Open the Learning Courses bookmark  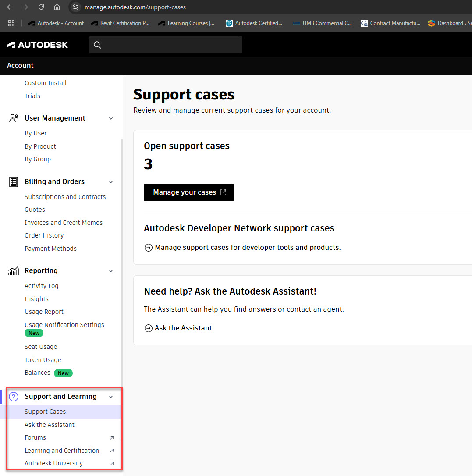point(186,23)
